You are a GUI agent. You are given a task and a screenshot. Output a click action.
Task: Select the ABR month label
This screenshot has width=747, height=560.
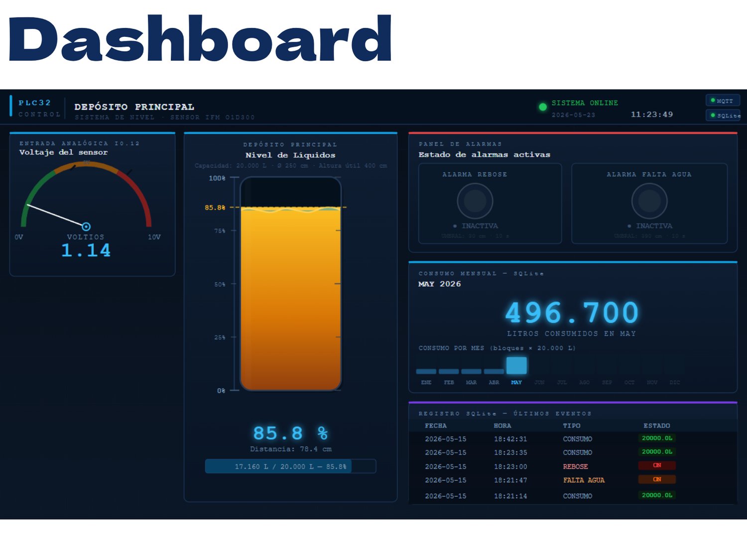(x=494, y=382)
